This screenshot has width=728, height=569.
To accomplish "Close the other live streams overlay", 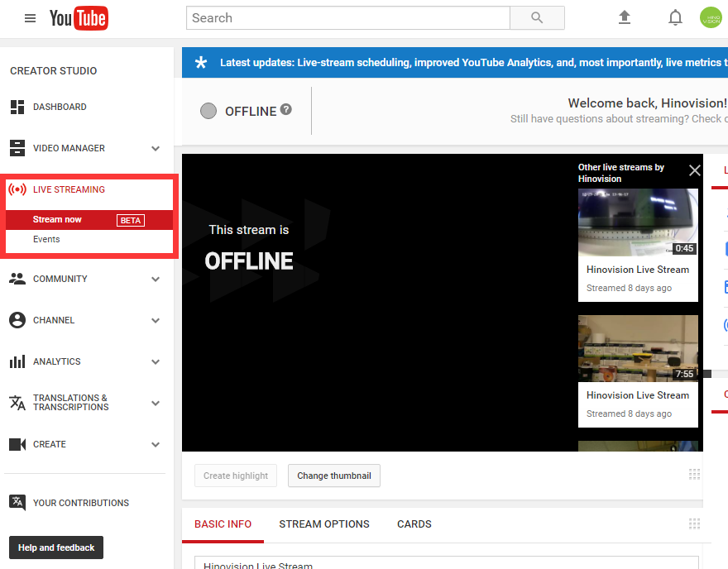I will [x=695, y=170].
